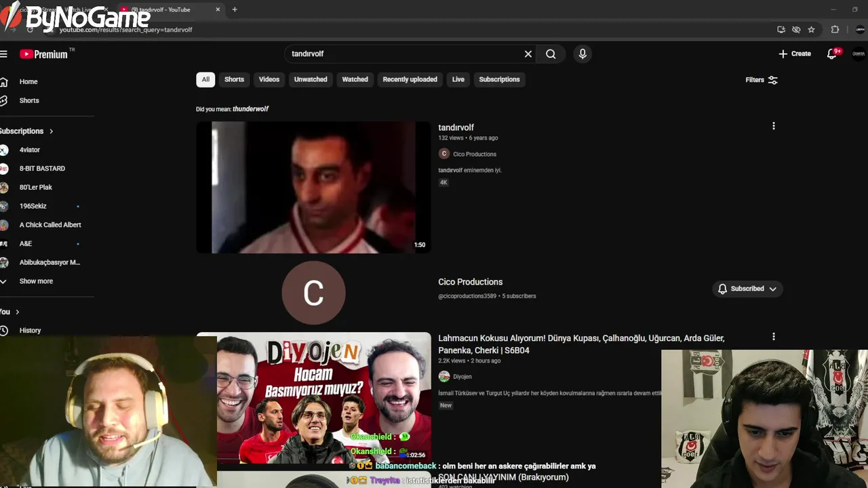Expand the Subscriptions section header

(x=26, y=131)
